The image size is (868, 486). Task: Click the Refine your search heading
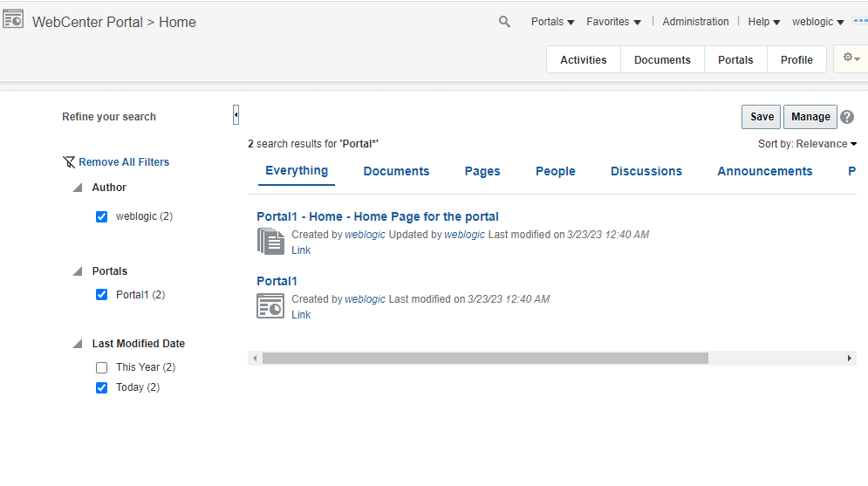(x=109, y=117)
